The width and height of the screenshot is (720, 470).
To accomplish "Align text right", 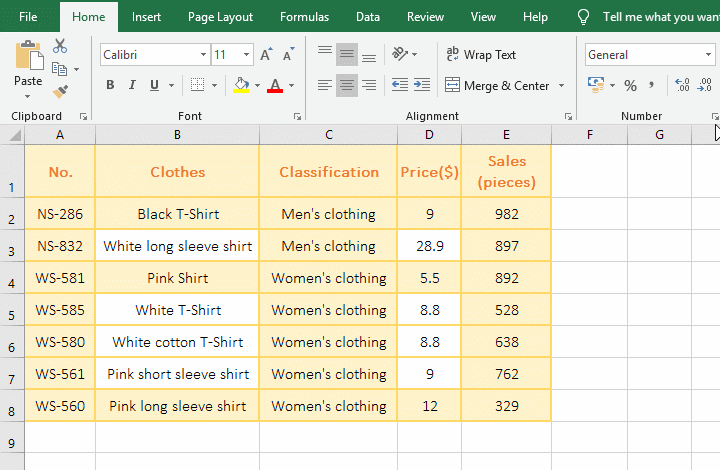I will [x=369, y=85].
